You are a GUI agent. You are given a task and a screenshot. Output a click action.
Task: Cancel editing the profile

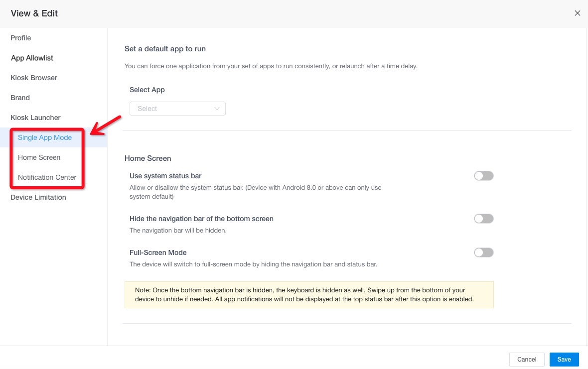[x=526, y=359]
